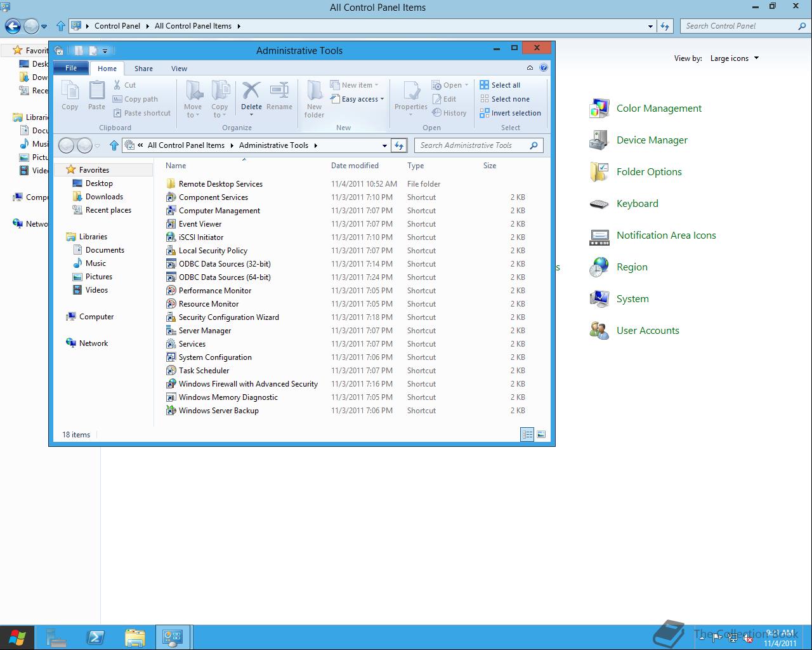Switch to details view button
The height and width of the screenshot is (650, 812).
point(527,435)
